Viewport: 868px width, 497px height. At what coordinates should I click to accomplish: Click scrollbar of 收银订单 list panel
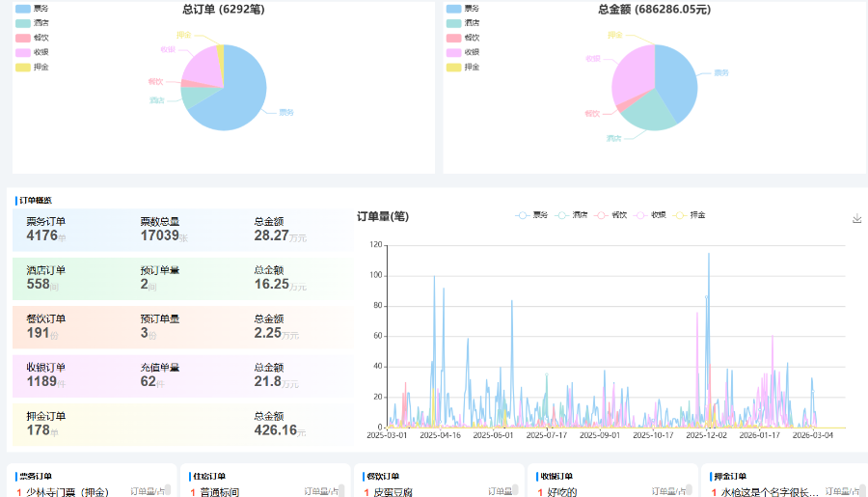point(690,490)
